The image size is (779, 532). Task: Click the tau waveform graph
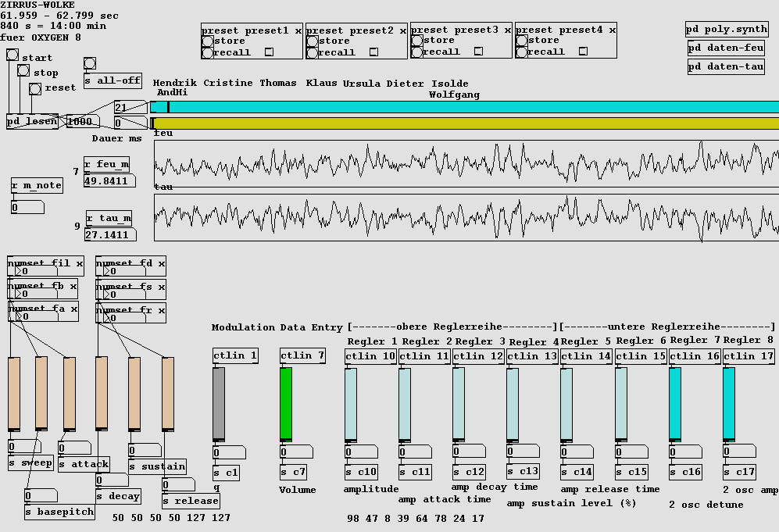466,218
